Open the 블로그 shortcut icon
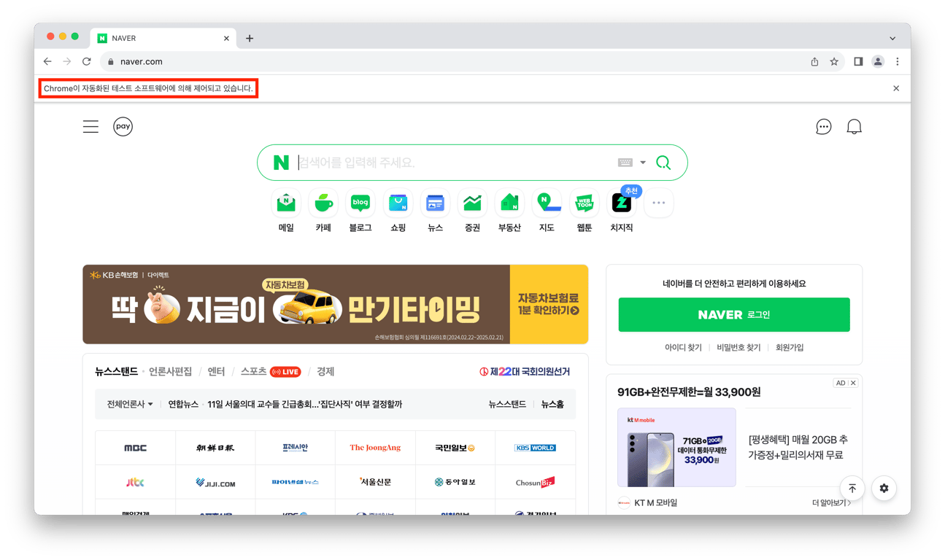This screenshot has width=945, height=560. pos(360,203)
